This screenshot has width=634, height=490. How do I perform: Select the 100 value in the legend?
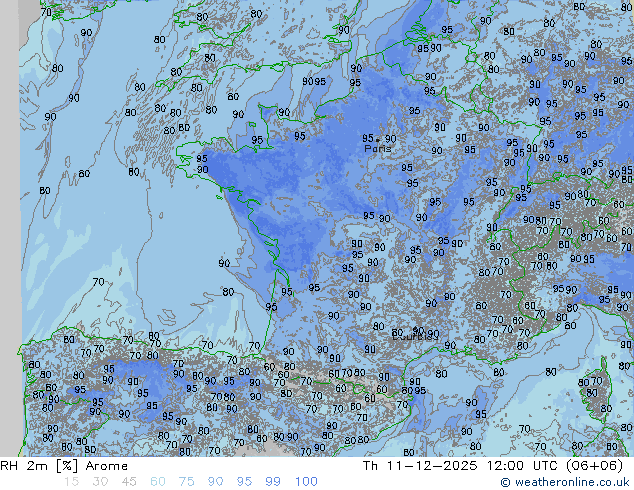click(306, 482)
